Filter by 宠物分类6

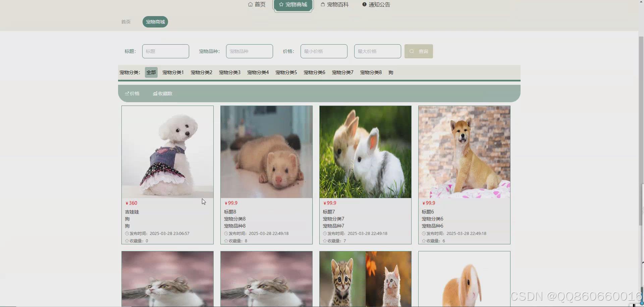tap(314, 72)
